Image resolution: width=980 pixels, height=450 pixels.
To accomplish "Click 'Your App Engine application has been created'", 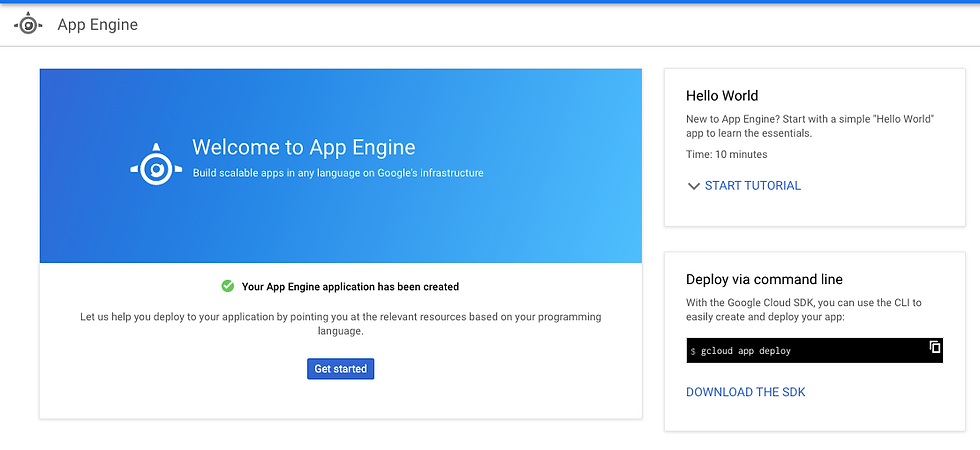I will pos(350,287).
